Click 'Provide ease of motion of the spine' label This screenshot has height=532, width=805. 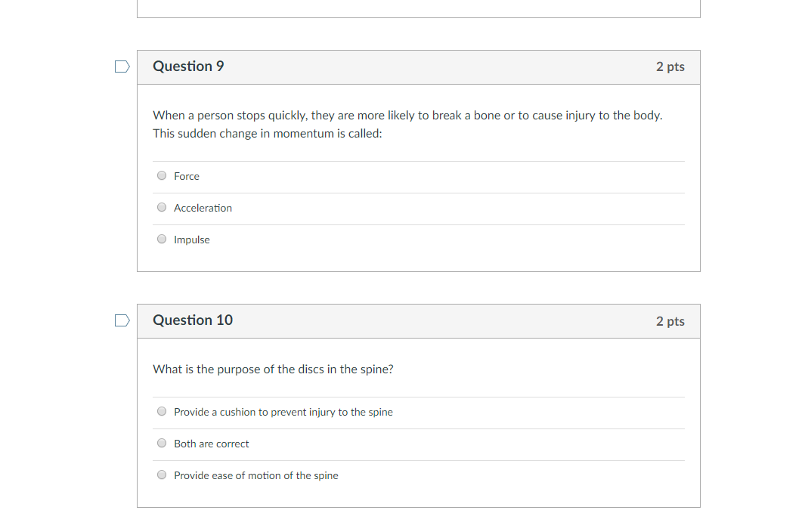pyautogui.click(x=256, y=475)
